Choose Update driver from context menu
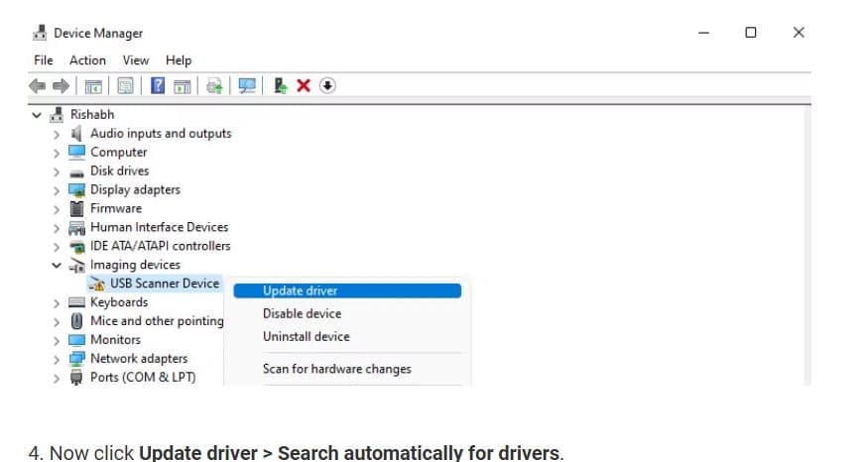This screenshot has width=868, height=462. pos(300,290)
